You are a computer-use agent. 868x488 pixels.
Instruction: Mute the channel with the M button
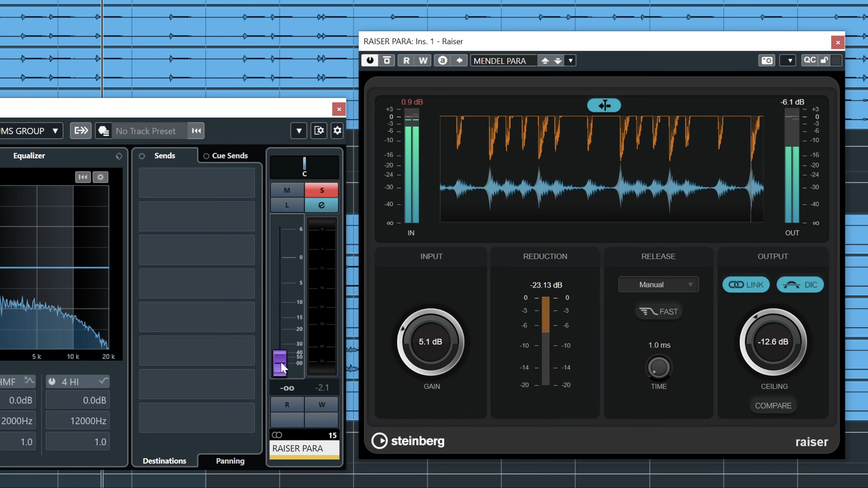[x=287, y=190]
